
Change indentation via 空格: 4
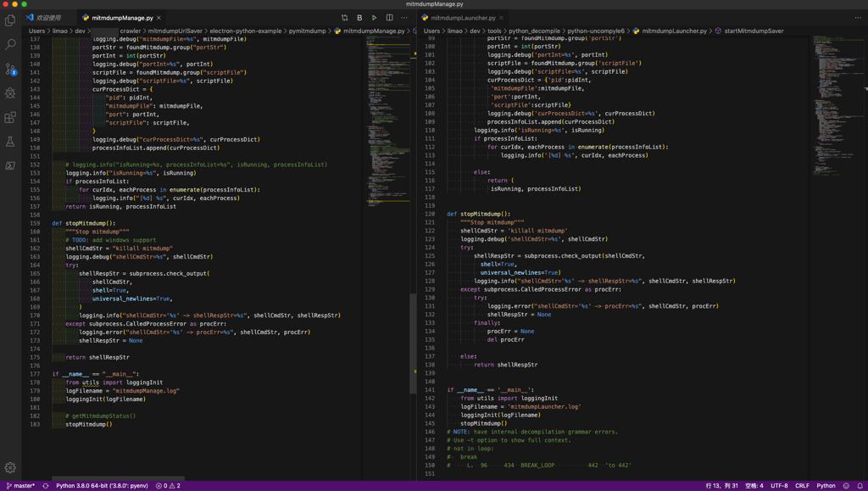pos(754,485)
